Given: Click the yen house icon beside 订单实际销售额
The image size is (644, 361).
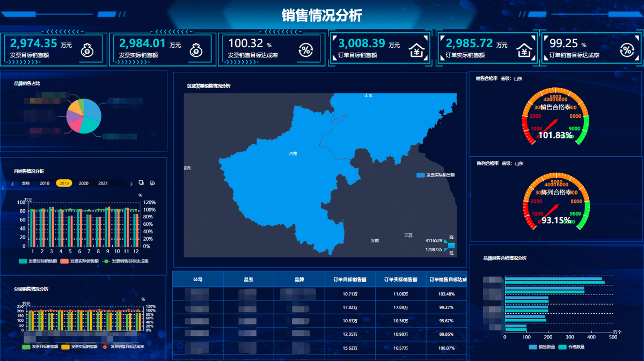Looking at the screenshot, I should 524,50.
